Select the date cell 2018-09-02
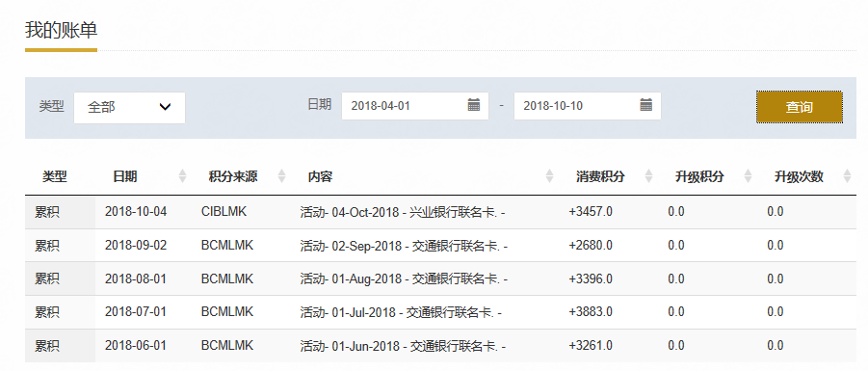This screenshot has height=371, width=868. pos(136,246)
